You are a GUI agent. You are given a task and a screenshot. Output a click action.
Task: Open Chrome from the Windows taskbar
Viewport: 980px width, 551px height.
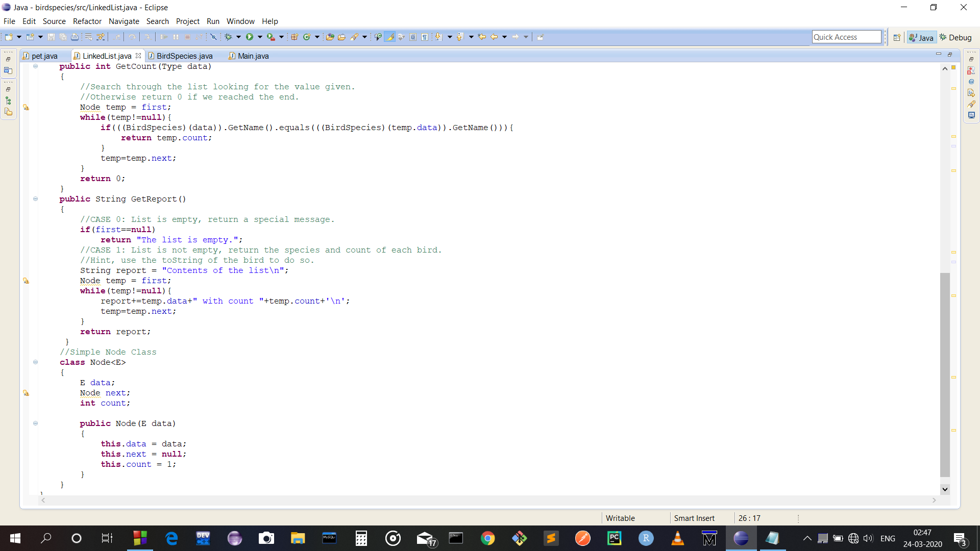point(487,538)
